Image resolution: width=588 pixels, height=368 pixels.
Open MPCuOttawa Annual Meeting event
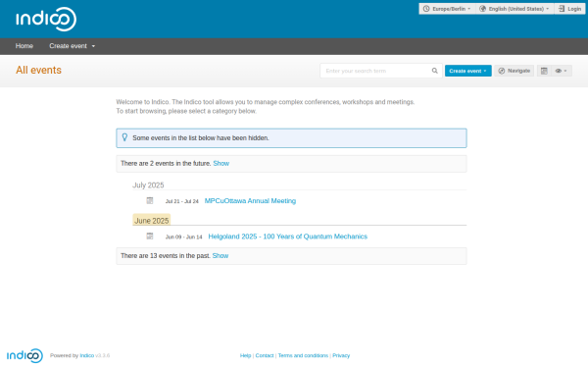[x=250, y=201]
